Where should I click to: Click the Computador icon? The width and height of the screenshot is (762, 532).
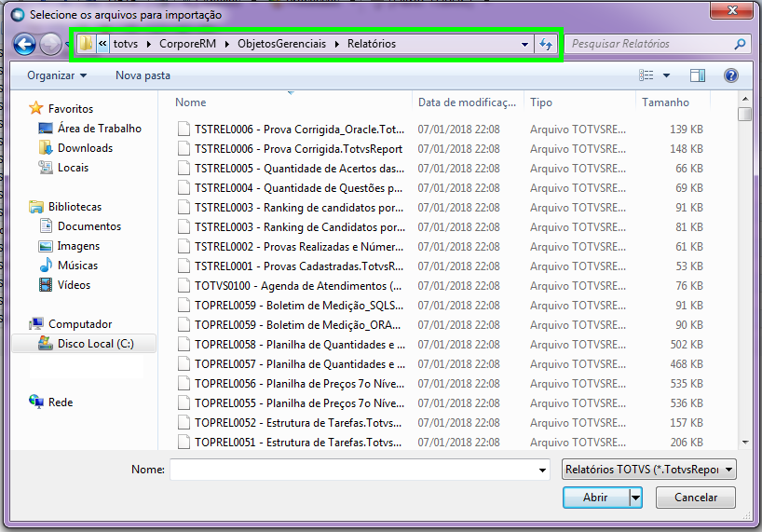[x=36, y=323]
